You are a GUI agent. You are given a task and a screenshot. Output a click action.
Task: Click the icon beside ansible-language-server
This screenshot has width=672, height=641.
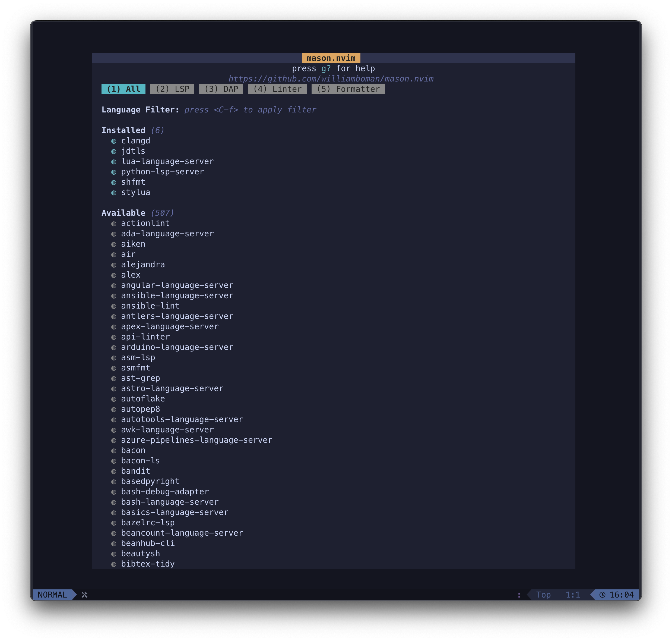point(114,296)
